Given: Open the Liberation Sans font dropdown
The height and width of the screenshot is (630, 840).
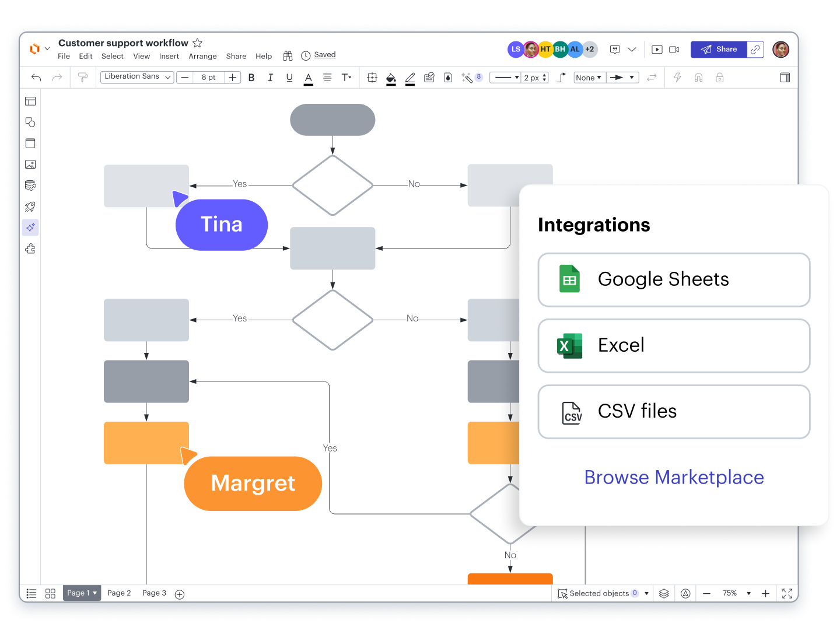Looking at the screenshot, I should 137,77.
